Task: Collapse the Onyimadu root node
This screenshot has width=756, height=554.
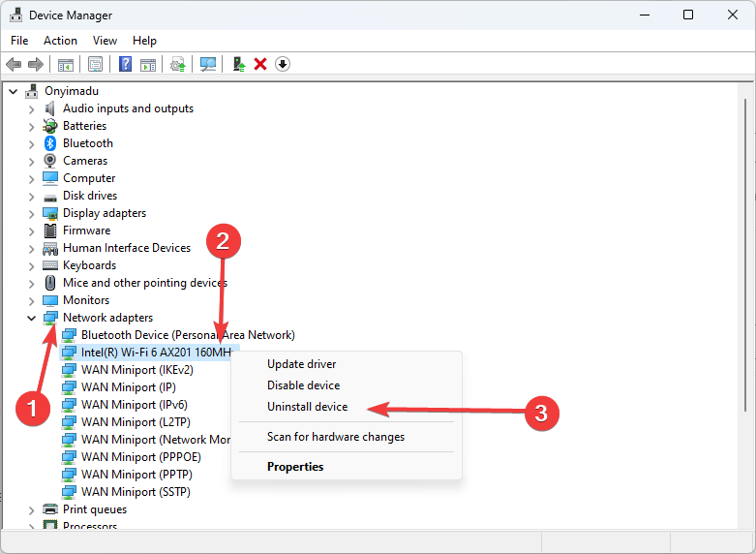Action: (13, 91)
